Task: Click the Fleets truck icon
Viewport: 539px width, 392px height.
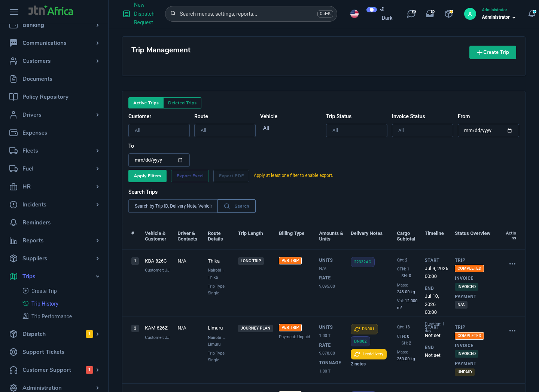Action: (13, 151)
